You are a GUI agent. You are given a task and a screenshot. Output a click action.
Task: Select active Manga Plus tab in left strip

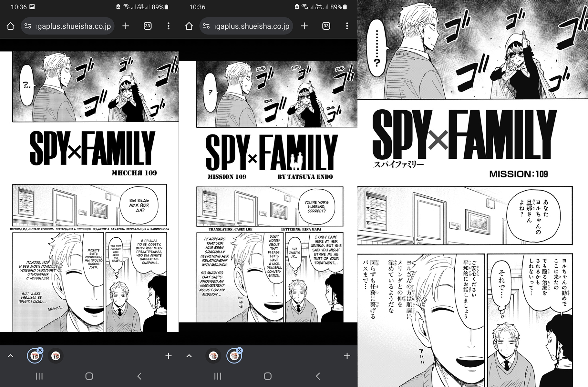point(34,356)
